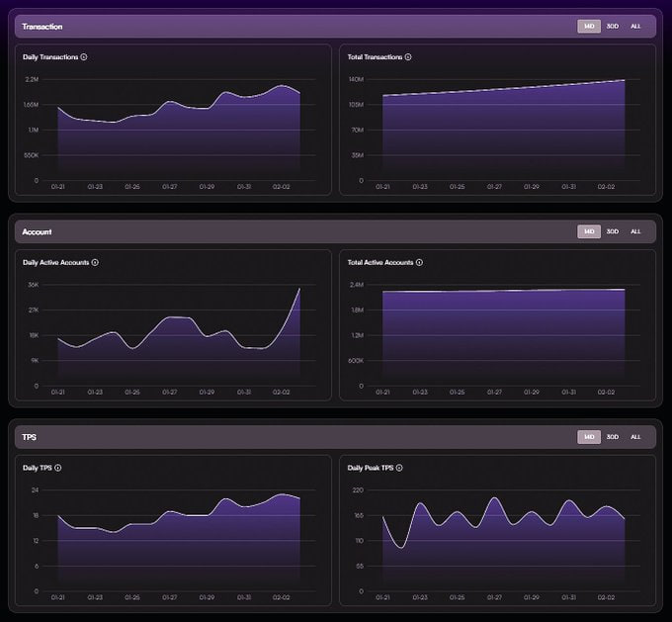Open Total Active Accounts info icon
Viewport: 672px width, 622px height.
420,263
